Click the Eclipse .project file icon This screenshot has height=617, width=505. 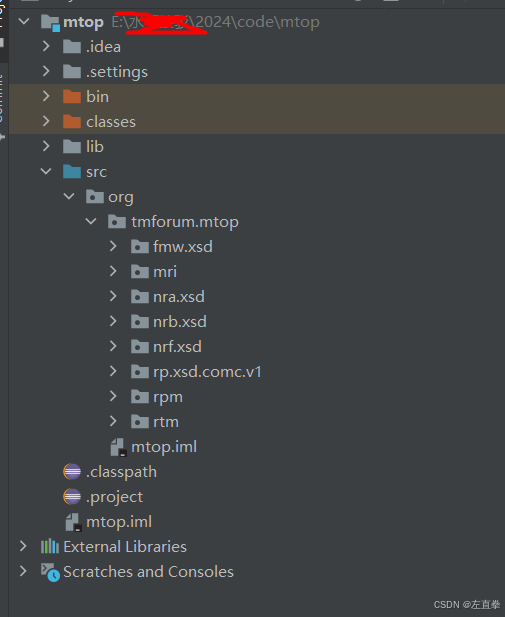click(x=72, y=497)
